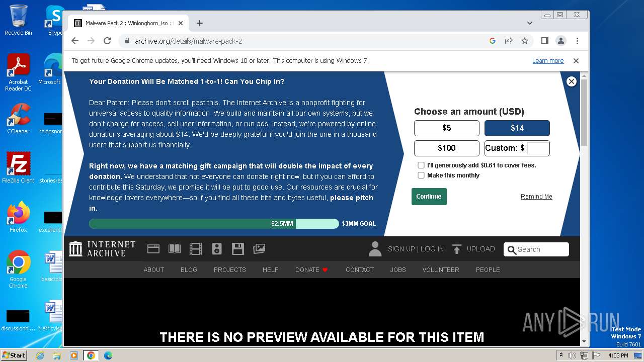
Task: Open Google Chrome desktop icon
Action: (18, 269)
